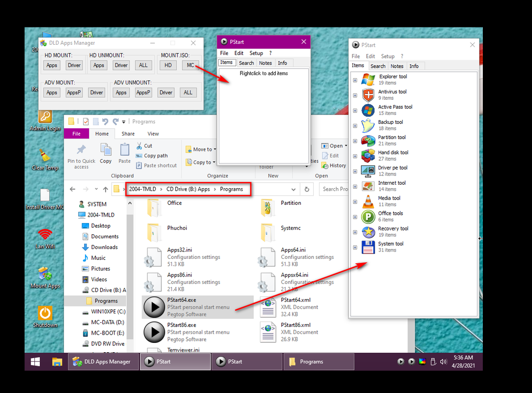Click the volume speaker tray icon
532x393 pixels.
(x=443, y=362)
